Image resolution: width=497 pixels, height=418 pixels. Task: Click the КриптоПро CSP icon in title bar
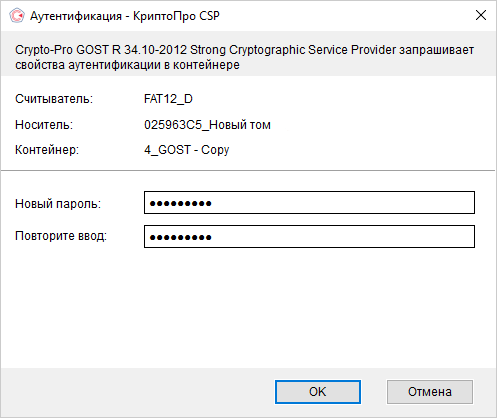17,16
